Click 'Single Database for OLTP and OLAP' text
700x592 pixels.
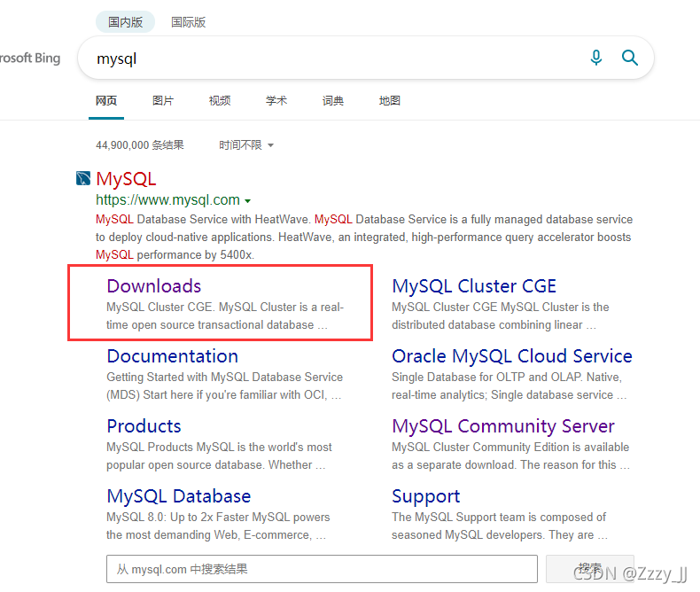487,377
